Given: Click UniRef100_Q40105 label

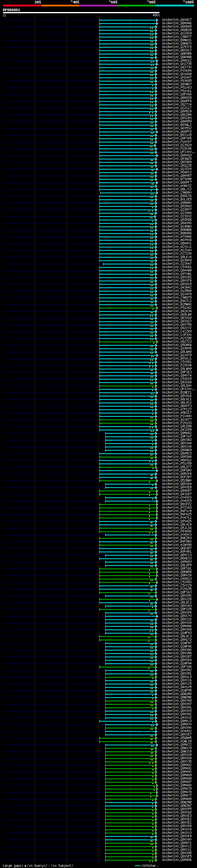Looking at the screenshot, I should [177, 687].
